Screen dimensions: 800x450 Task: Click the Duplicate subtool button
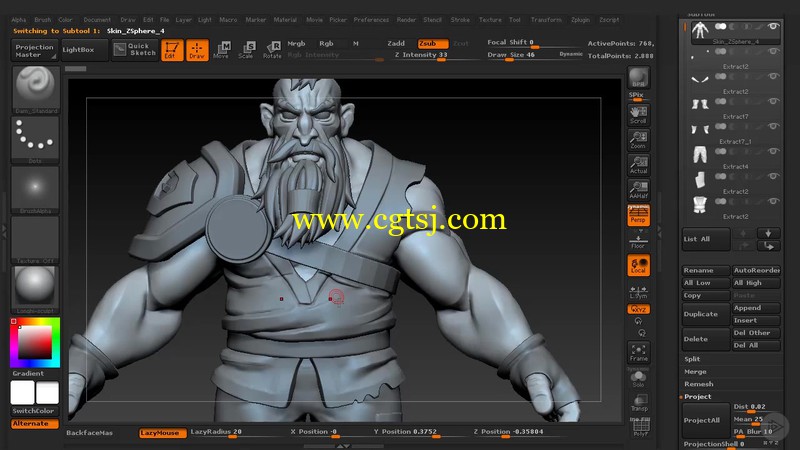tap(706, 314)
